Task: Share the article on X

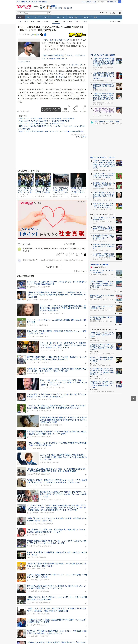Action: click(42, 35)
